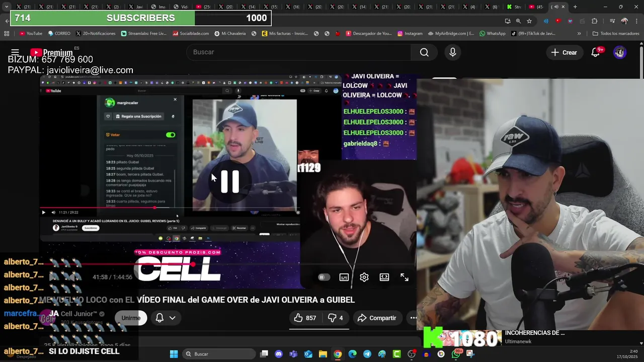
Task: Open WhatsApp from the taskbar
Action: 456,354
